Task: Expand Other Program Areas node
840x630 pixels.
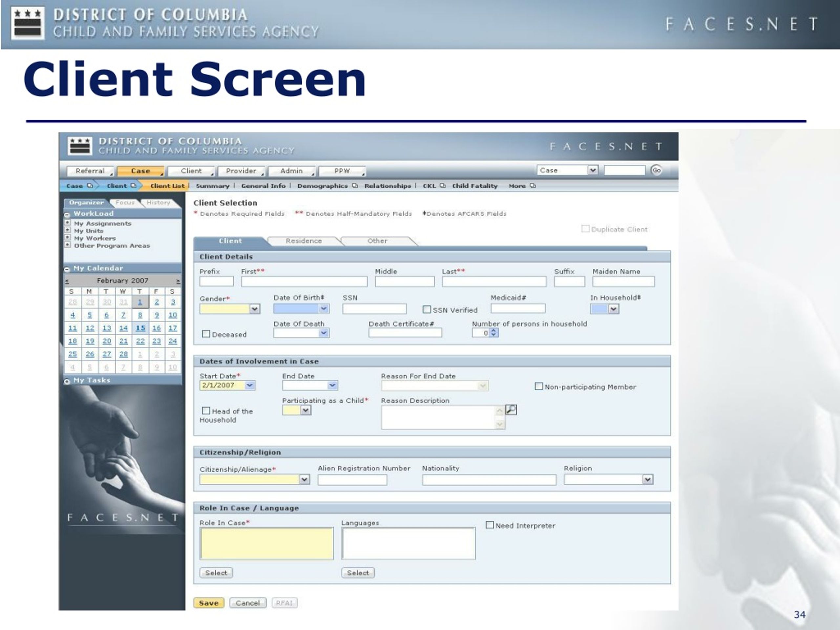Action: 68,245
